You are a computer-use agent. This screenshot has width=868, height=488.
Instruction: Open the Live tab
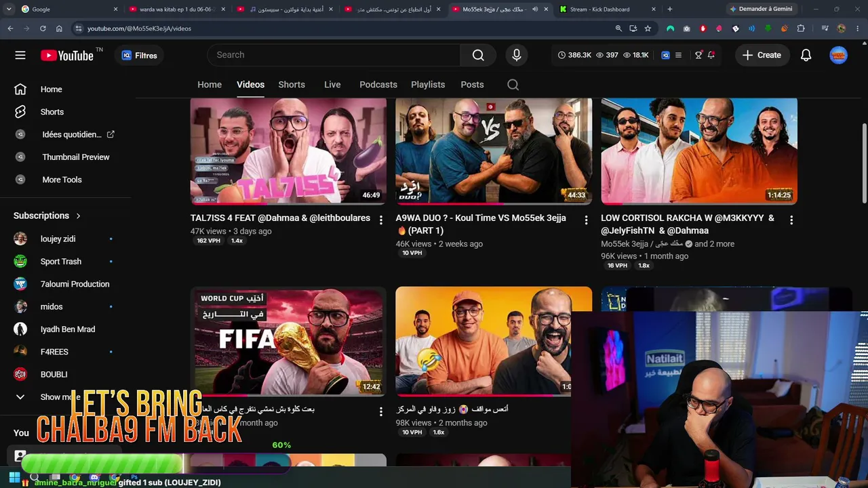tap(332, 85)
